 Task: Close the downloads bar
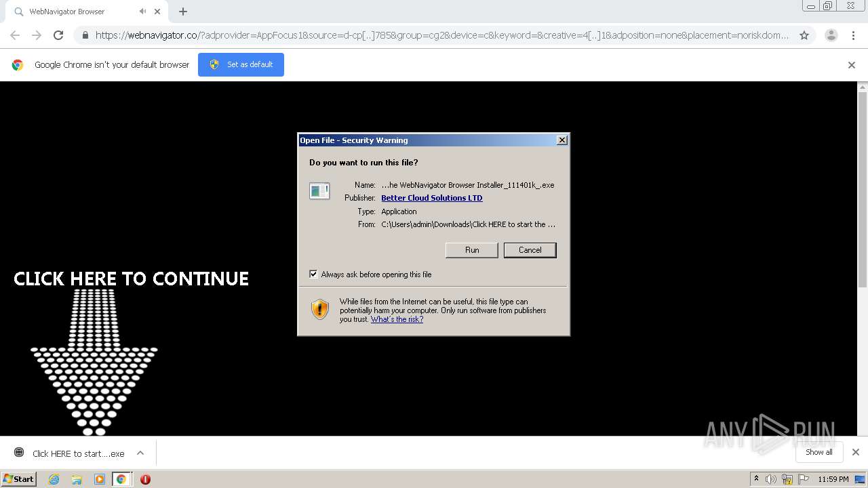coord(856,452)
